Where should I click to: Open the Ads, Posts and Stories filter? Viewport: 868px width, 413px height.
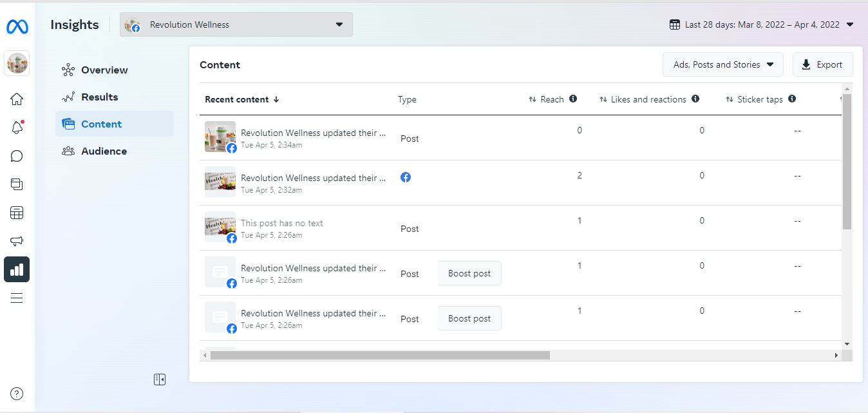pyautogui.click(x=722, y=64)
